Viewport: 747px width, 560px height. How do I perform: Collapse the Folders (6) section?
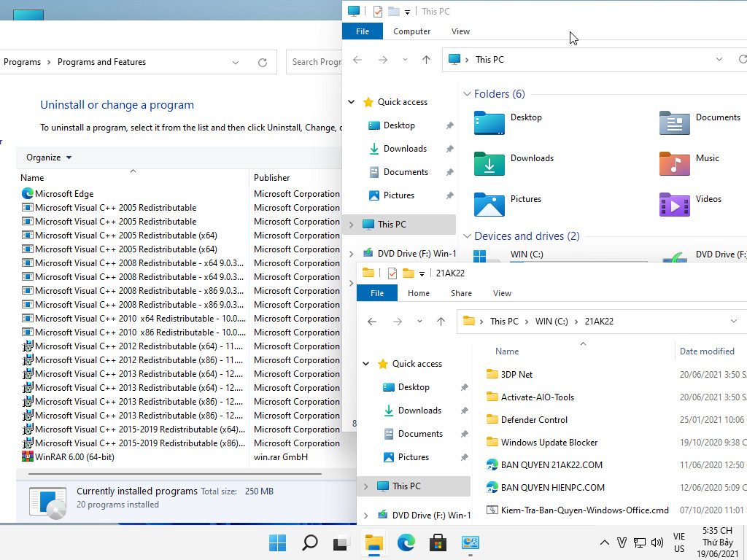467,93
